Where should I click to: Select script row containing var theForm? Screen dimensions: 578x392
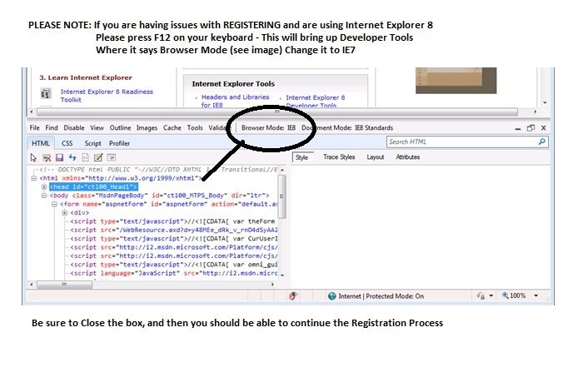tap(172, 221)
